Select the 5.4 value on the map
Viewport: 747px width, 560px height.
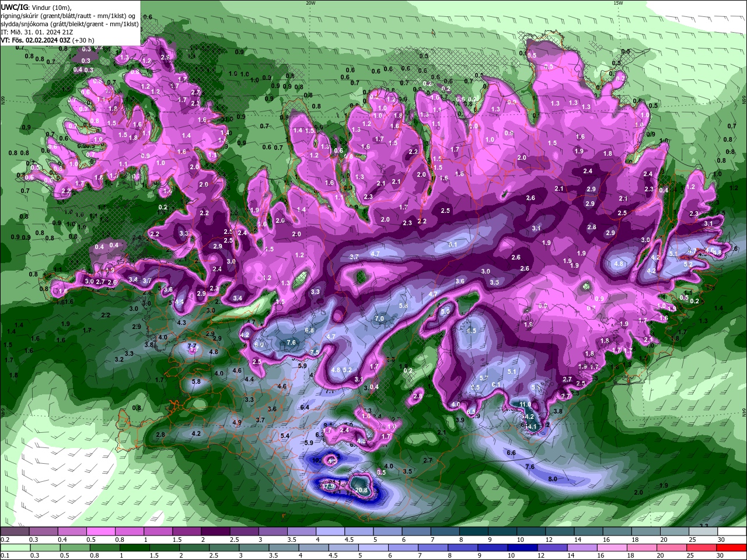[285, 435]
